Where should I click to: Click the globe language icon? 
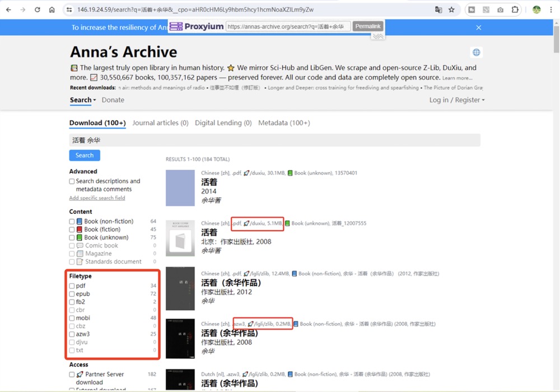tap(477, 53)
